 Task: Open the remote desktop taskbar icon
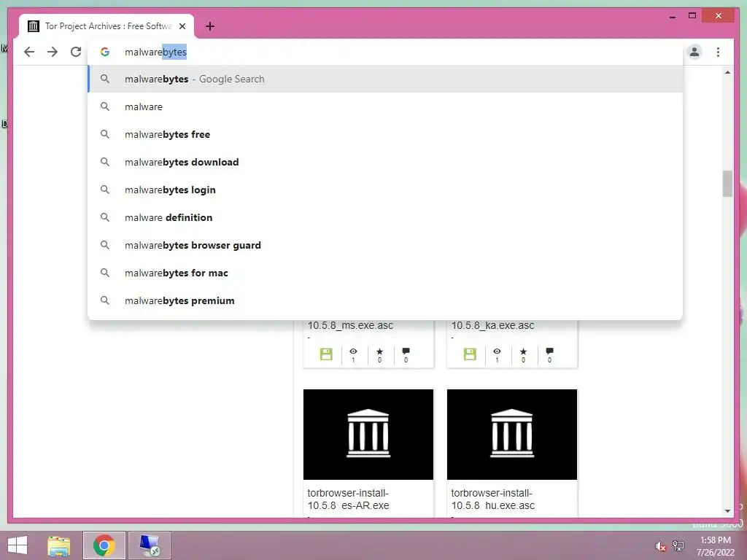coord(150,545)
